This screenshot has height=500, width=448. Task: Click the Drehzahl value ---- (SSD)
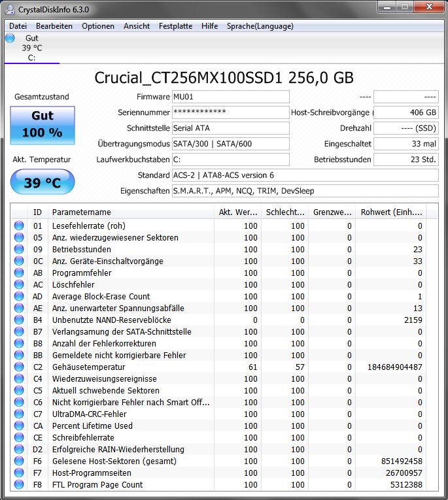pyautogui.click(x=406, y=128)
